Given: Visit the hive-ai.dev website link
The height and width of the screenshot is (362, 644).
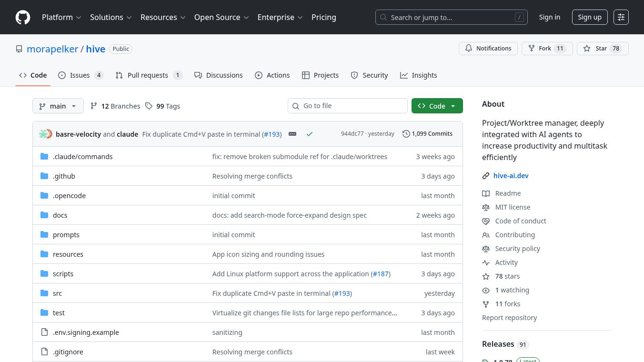Looking at the screenshot, I should pyautogui.click(x=511, y=176).
